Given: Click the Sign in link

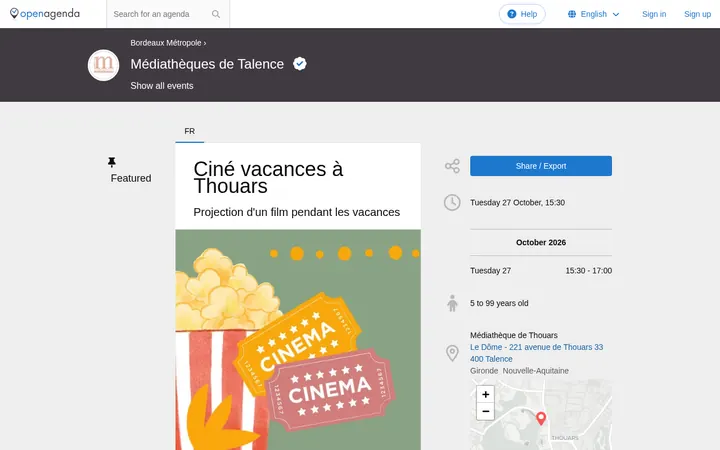Looking at the screenshot, I should (654, 14).
